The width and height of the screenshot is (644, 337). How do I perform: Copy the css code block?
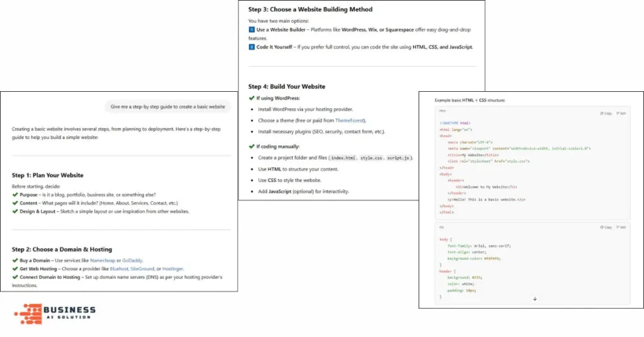(606, 227)
